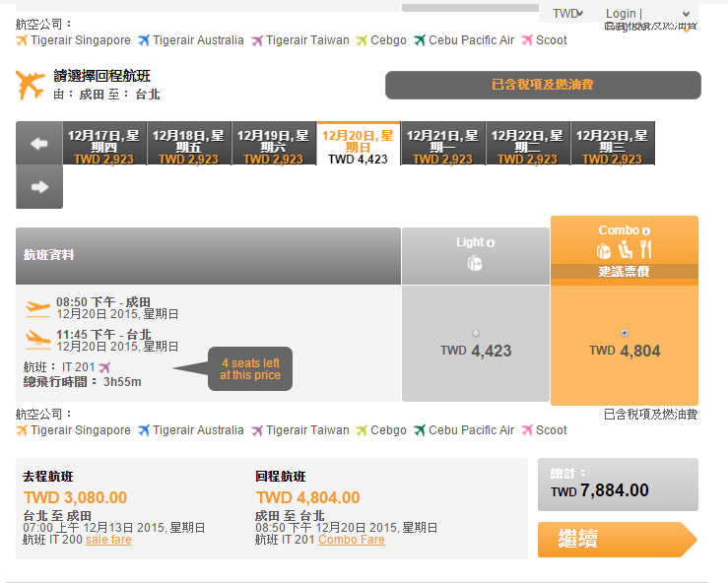Screen dimensions: 728x583
Task: Click the top Tigerair Taiwan legend icon
Action: [257, 40]
